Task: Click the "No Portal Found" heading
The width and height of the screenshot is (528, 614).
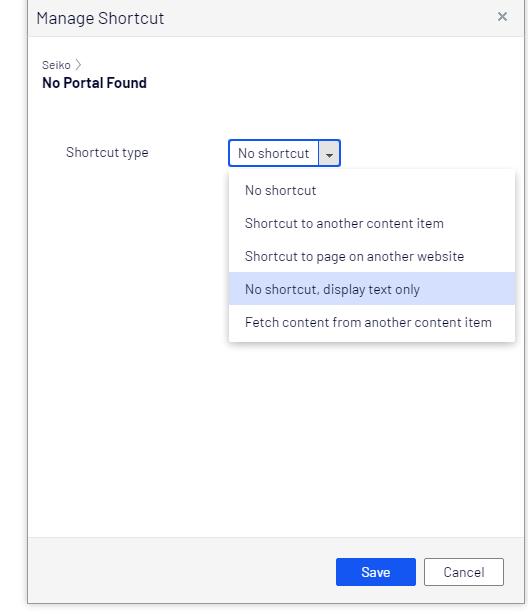Action: pyautogui.click(x=94, y=83)
